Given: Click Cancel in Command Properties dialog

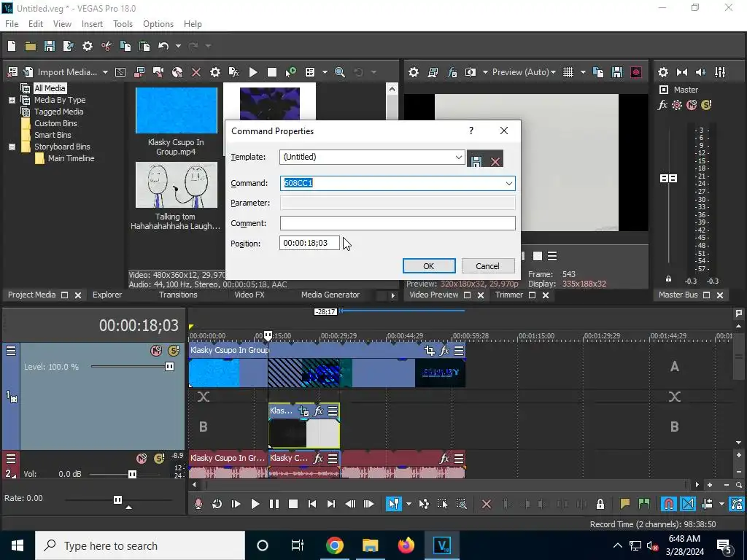Looking at the screenshot, I should pos(488,266).
